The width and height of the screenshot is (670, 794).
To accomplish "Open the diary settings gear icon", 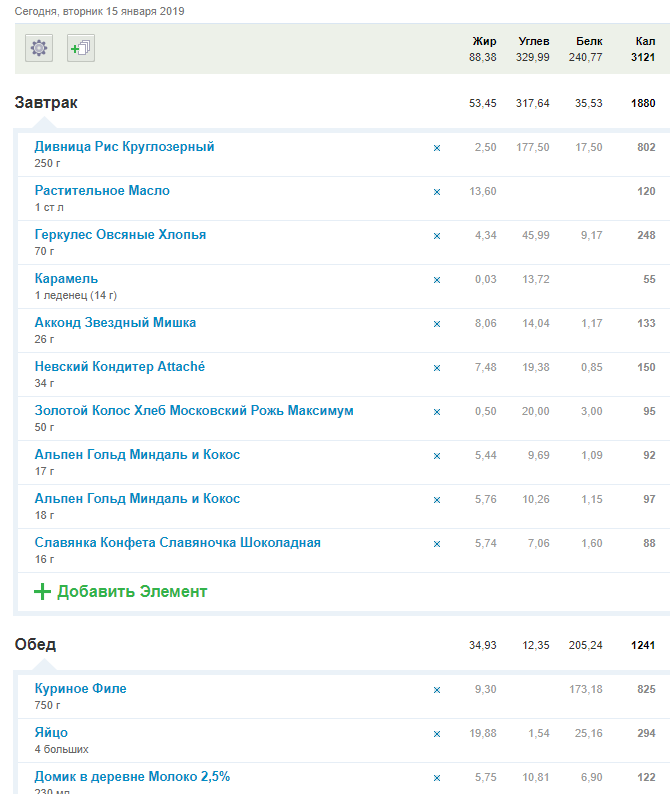I will click(x=39, y=48).
